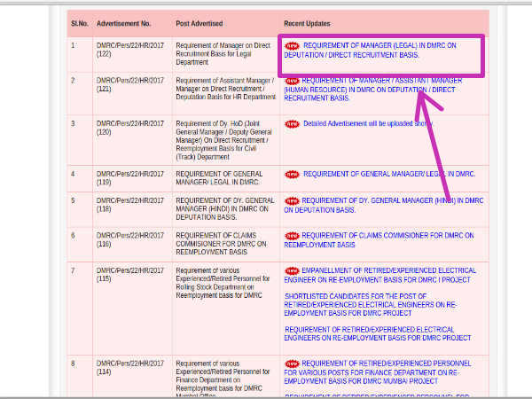Select advertisement number DMRC/Pers/22/HR/2017 (116)

[x=130, y=239]
